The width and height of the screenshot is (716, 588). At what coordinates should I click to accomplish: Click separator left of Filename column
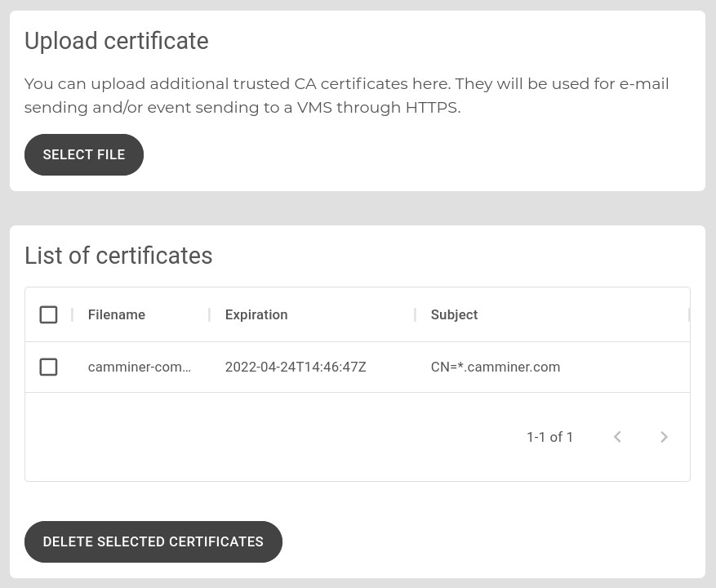tap(72, 314)
